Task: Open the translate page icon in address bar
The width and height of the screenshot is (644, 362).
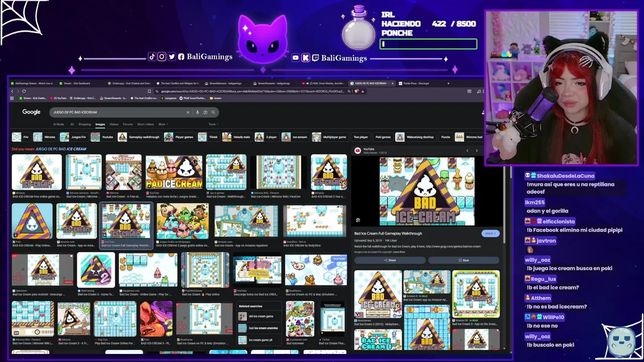Action: click(348, 91)
